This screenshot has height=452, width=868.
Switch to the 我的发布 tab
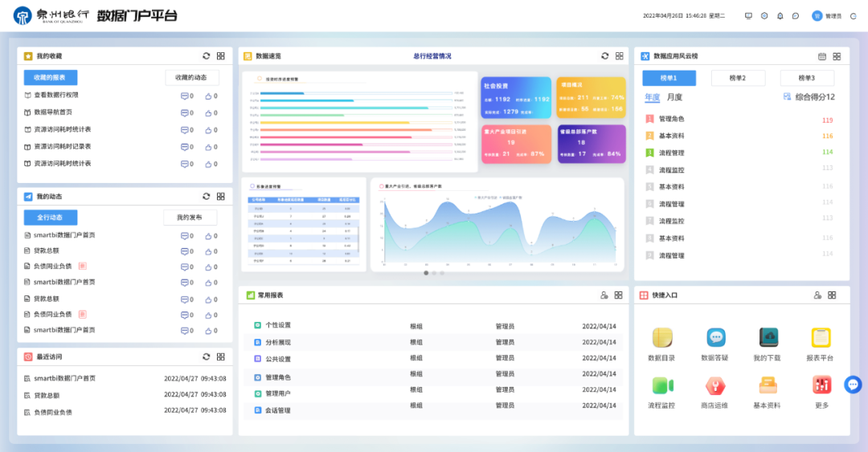click(x=190, y=218)
